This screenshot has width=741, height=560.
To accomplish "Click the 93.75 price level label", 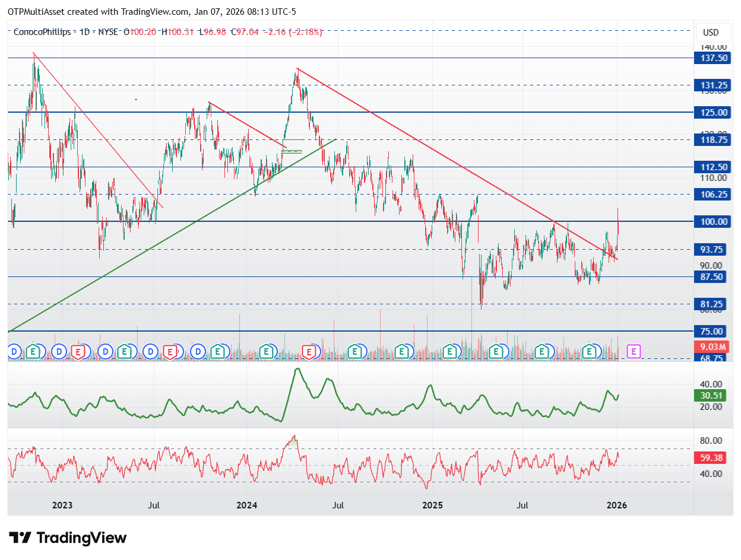I will tap(714, 250).
